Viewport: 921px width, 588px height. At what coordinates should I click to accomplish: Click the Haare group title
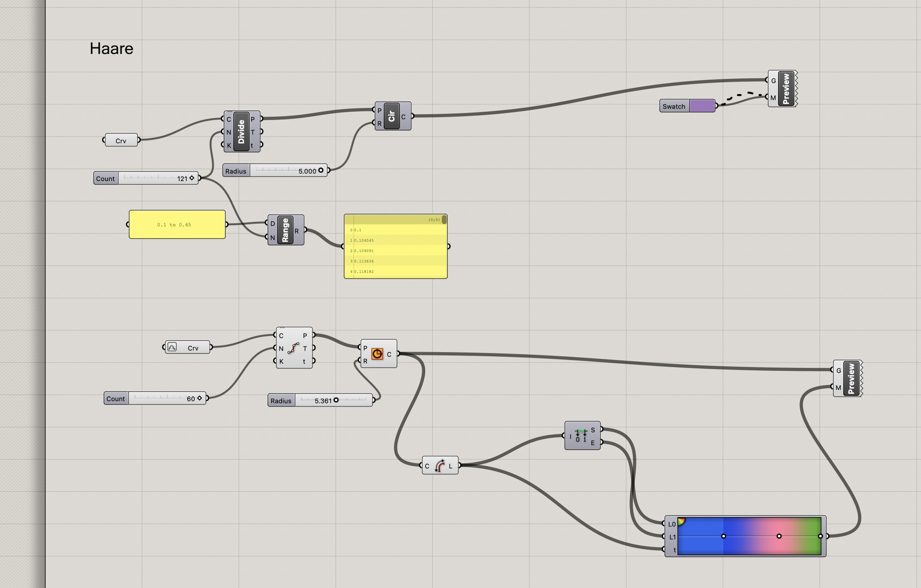tap(111, 49)
